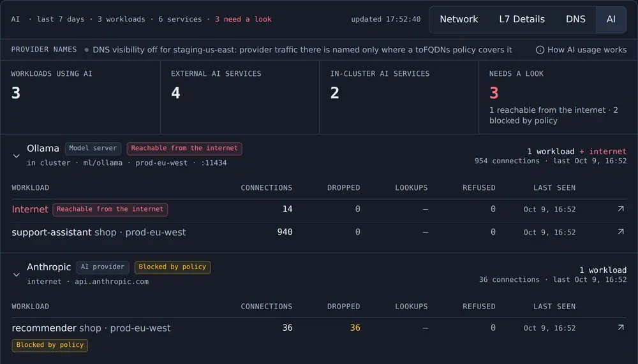Select the AI tab
The image size is (638, 364).
(x=611, y=19)
